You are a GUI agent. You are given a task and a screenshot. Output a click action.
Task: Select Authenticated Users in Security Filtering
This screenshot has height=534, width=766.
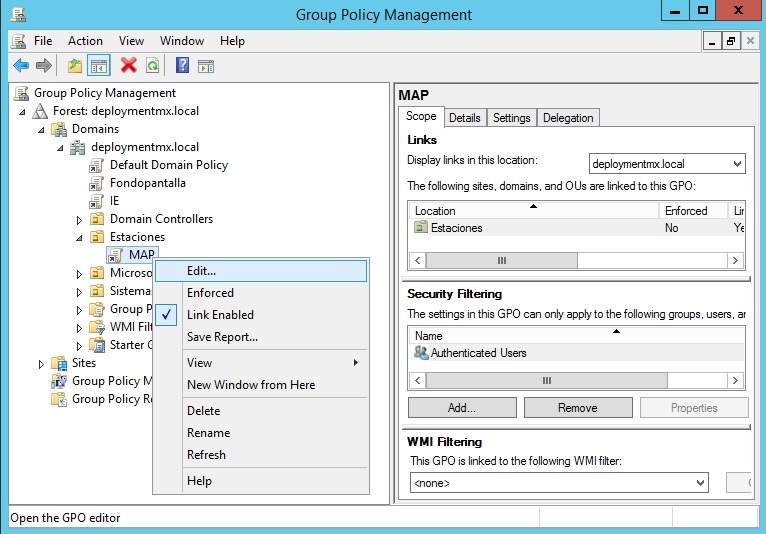pyautogui.click(x=478, y=353)
